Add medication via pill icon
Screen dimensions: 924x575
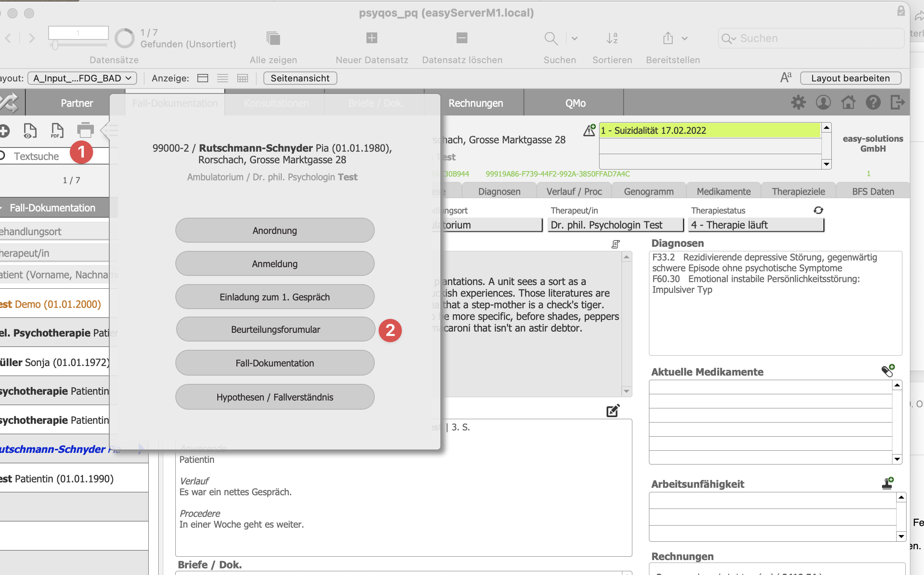coord(888,371)
